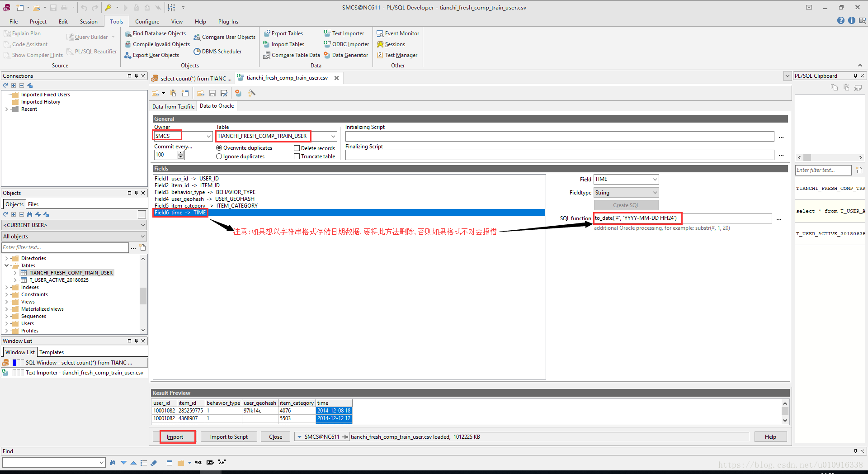Viewport: 868px width, 474px height.
Task: Click Result Preview vertical scrollbar down arrow
Action: click(x=785, y=421)
